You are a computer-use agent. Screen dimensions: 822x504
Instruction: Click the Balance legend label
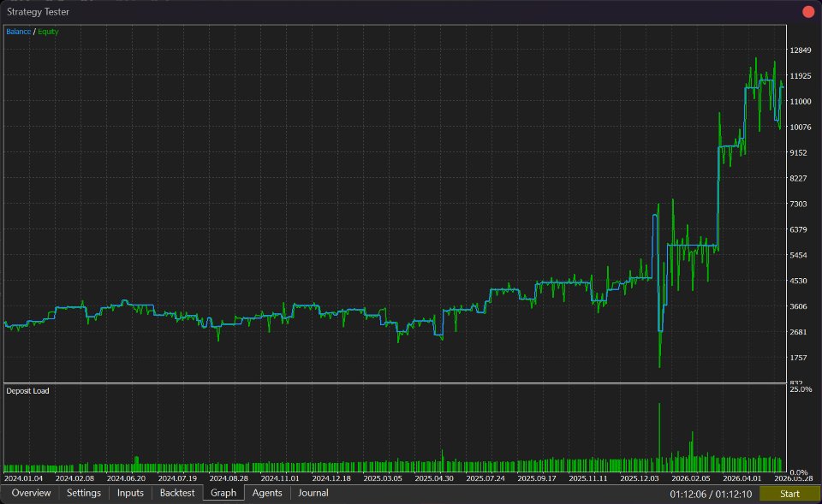18,32
